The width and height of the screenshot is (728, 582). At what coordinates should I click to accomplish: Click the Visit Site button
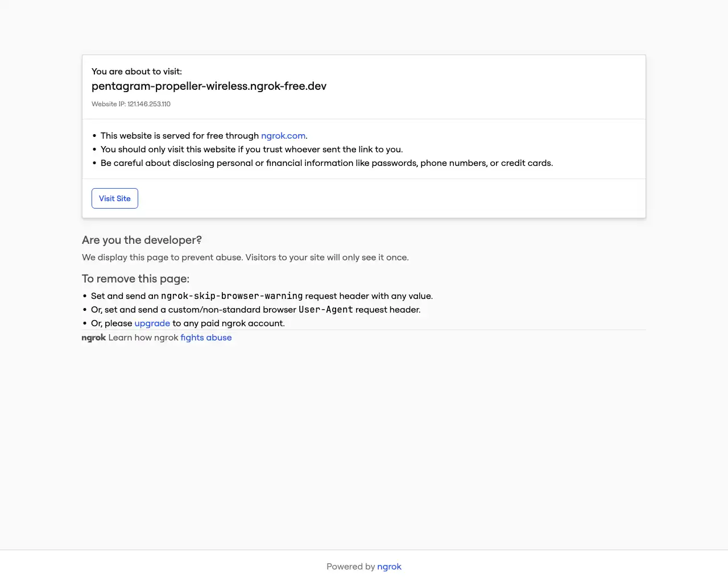(114, 198)
